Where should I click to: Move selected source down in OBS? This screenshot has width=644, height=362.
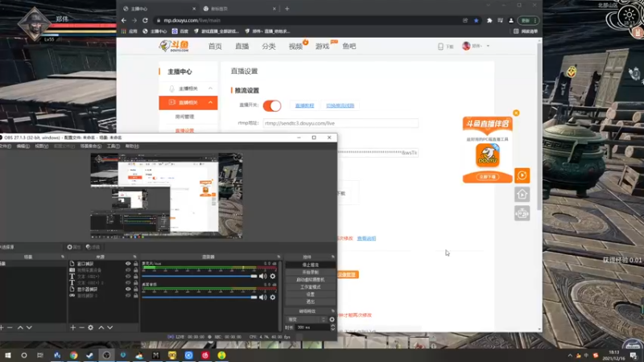tap(110, 327)
